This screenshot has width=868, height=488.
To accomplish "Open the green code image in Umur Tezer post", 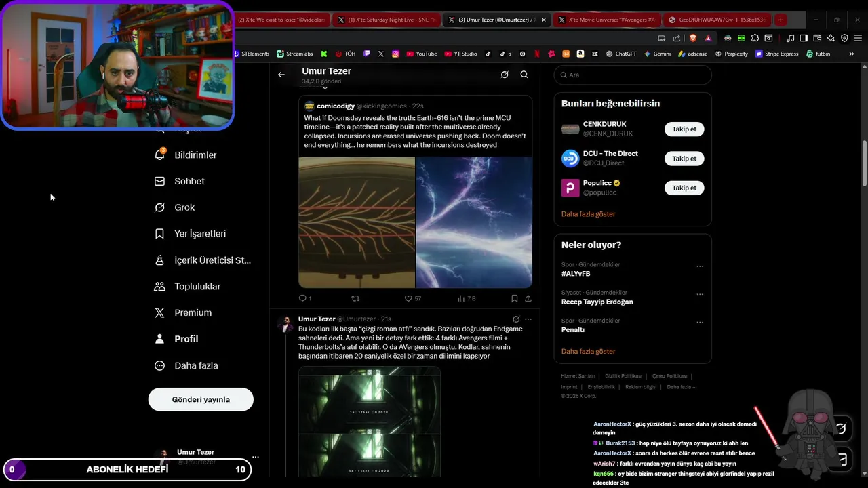I will click(370, 422).
